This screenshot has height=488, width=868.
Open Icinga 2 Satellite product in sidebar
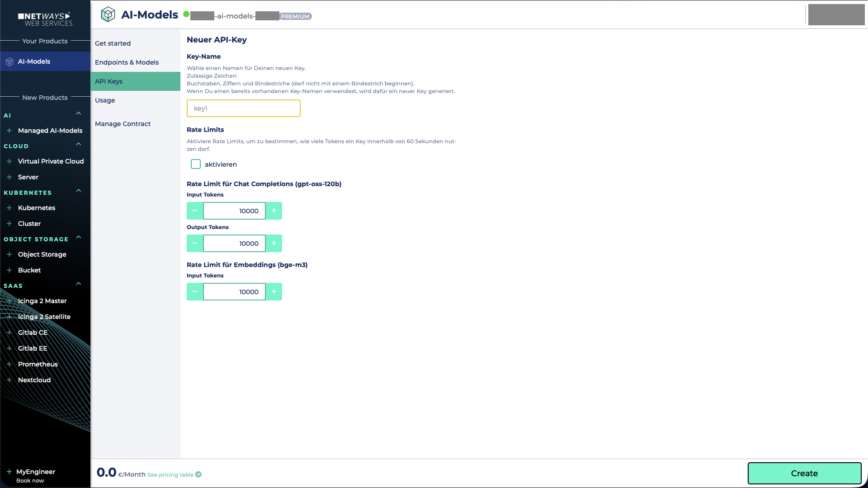(44, 317)
